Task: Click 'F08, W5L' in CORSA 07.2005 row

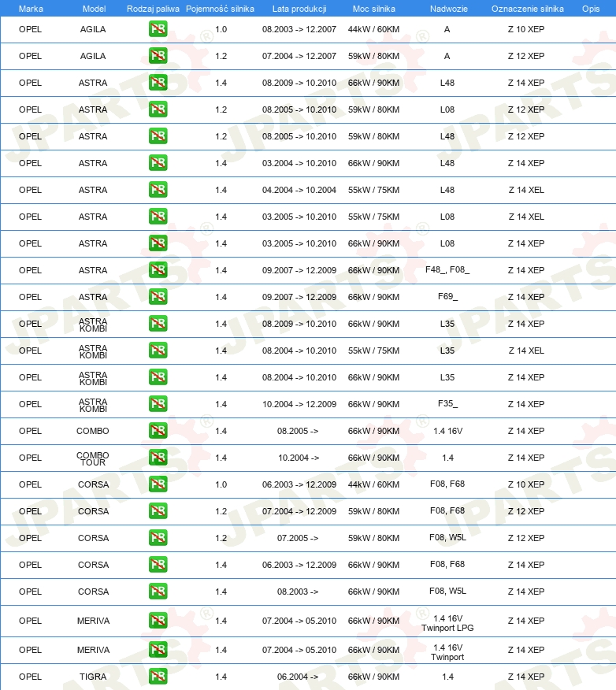Action: click(447, 537)
